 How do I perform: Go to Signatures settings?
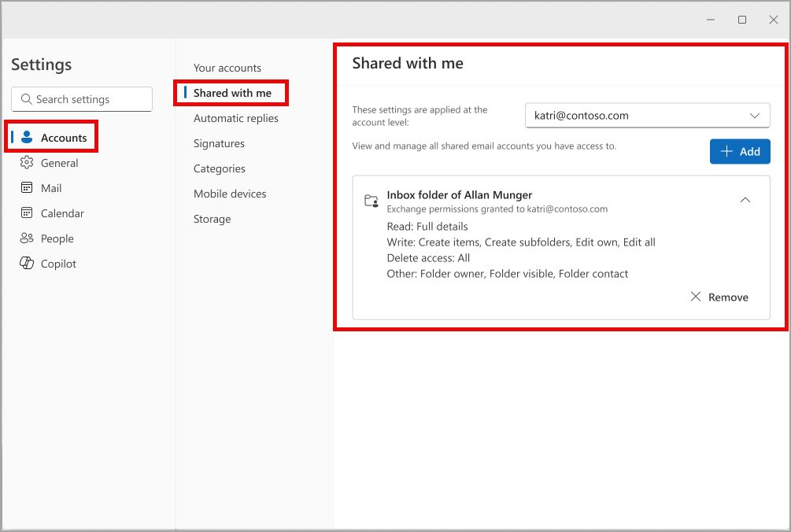coord(219,143)
